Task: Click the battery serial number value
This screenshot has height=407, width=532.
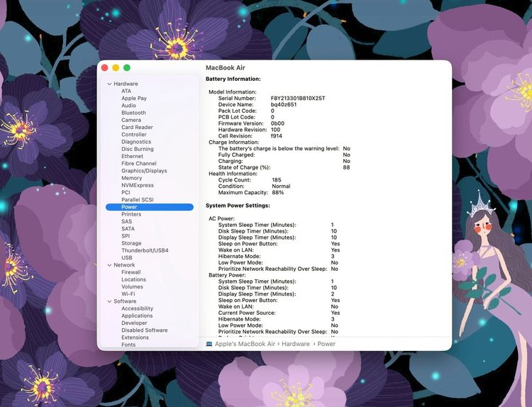Action: [298, 99]
